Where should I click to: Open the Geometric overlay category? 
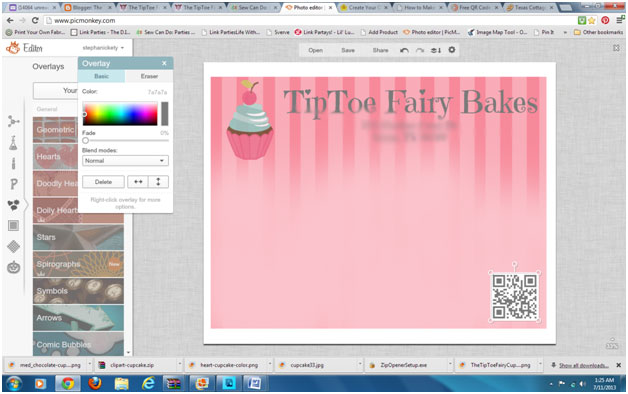point(55,130)
